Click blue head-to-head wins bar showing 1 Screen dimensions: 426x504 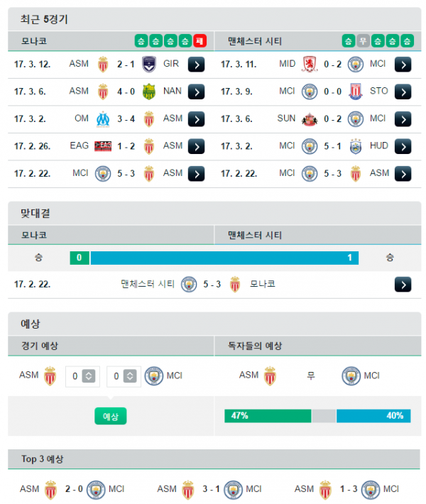point(224,258)
